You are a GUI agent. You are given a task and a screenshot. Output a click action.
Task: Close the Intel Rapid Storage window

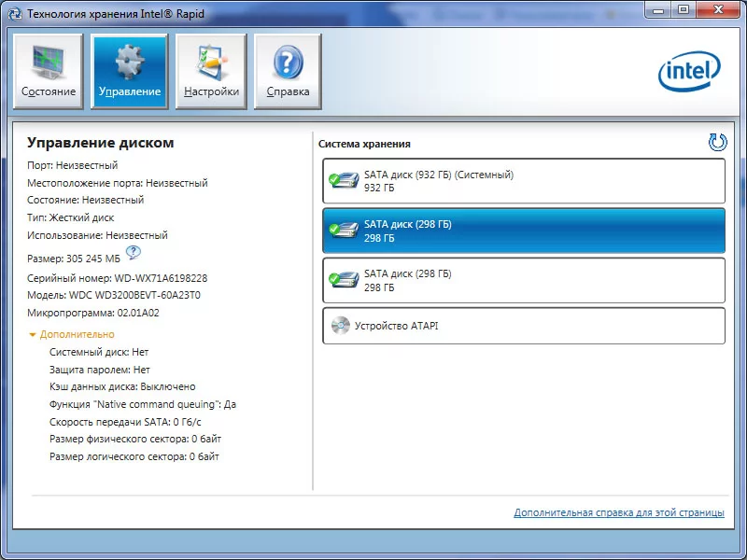click(719, 9)
